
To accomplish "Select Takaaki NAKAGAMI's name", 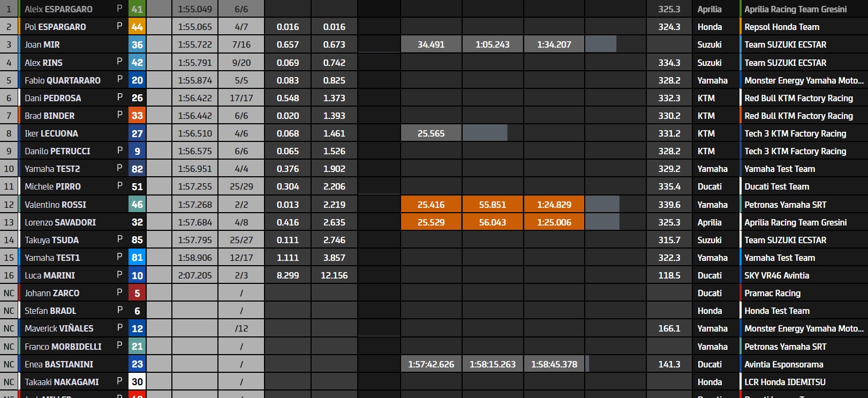I will (x=62, y=382).
